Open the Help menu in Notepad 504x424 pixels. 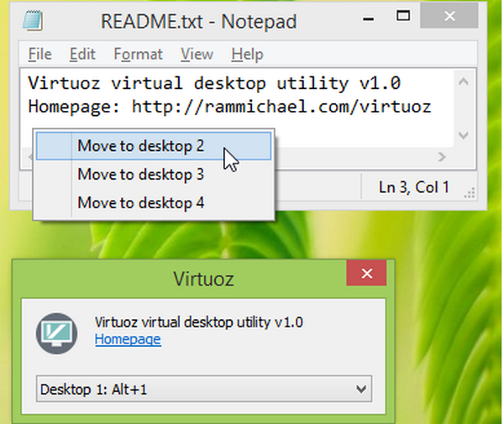point(247,54)
